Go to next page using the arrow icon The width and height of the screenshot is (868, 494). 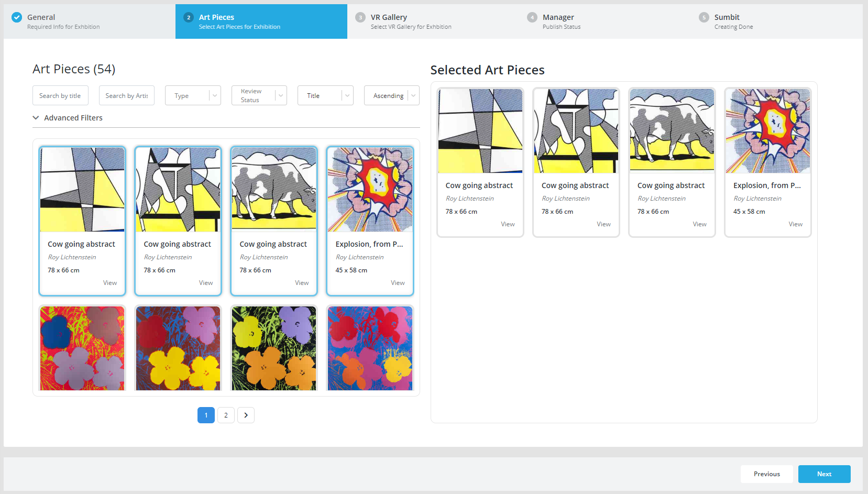[x=246, y=415]
